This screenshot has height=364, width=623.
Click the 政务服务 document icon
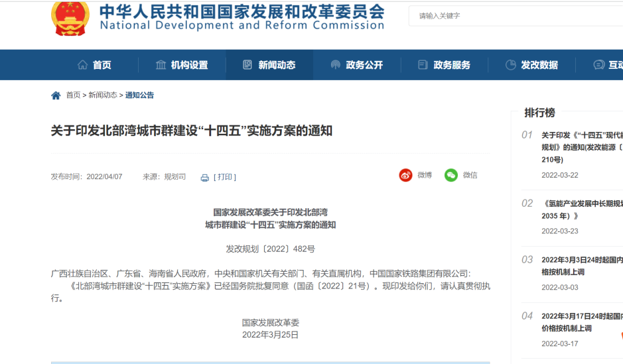coord(423,65)
